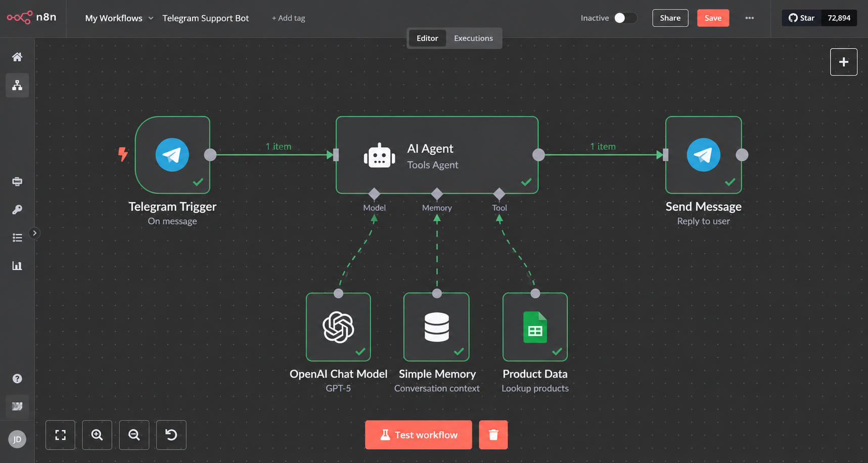Image resolution: width=868 pixels, height=463 pixels.
Task: Select the AI Agent node
Action: click(437, 155)
